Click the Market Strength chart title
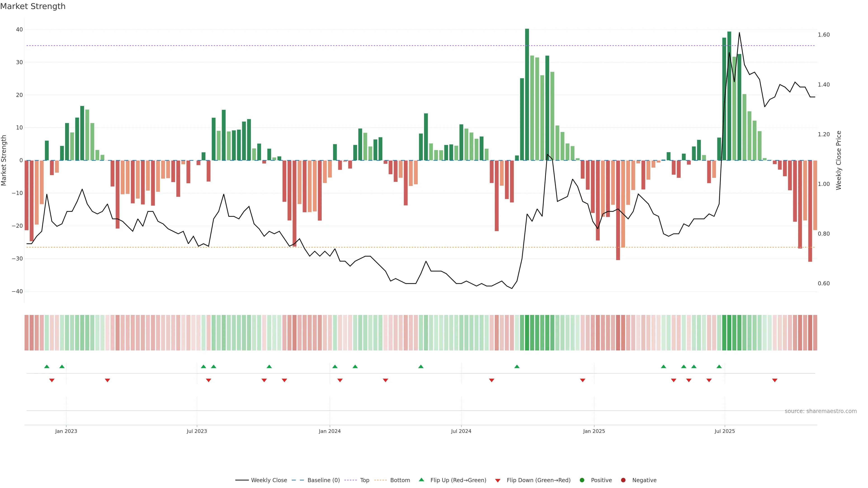The image size is (868, 488). click(x=33, y=6)
